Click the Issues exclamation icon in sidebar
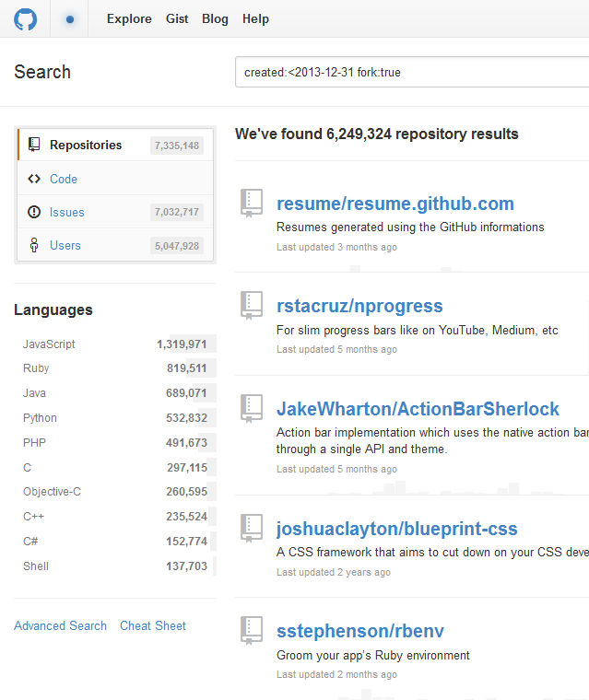Image resolution: width=589 pixels, height=700 pixels. (34, 212)
